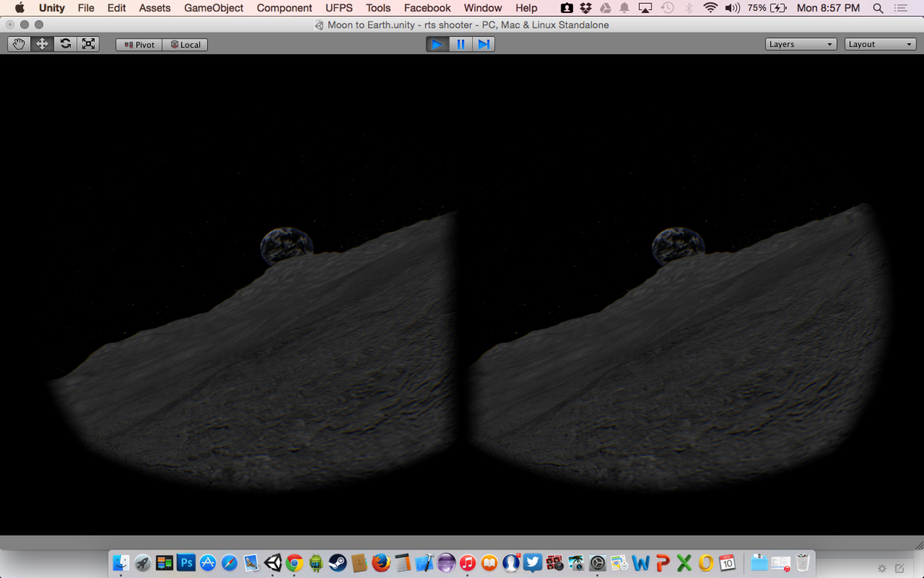Click the Earth in the right eye view

677,246
